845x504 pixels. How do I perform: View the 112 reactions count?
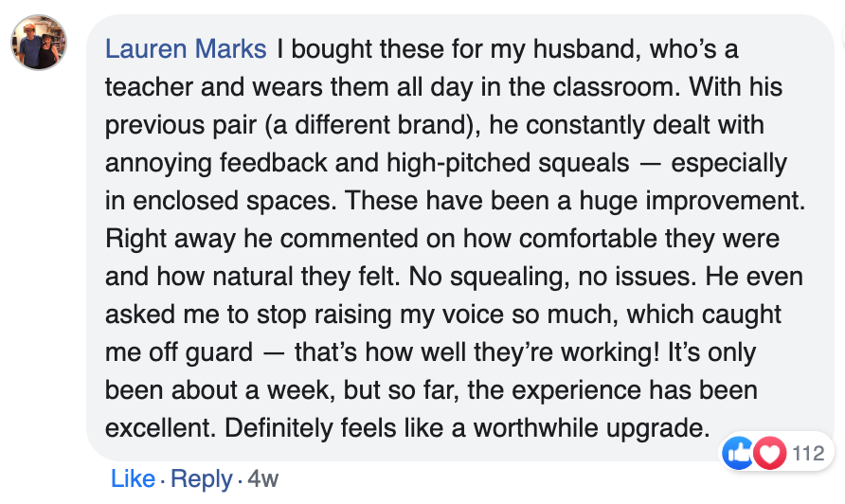(x=808, y=453)
